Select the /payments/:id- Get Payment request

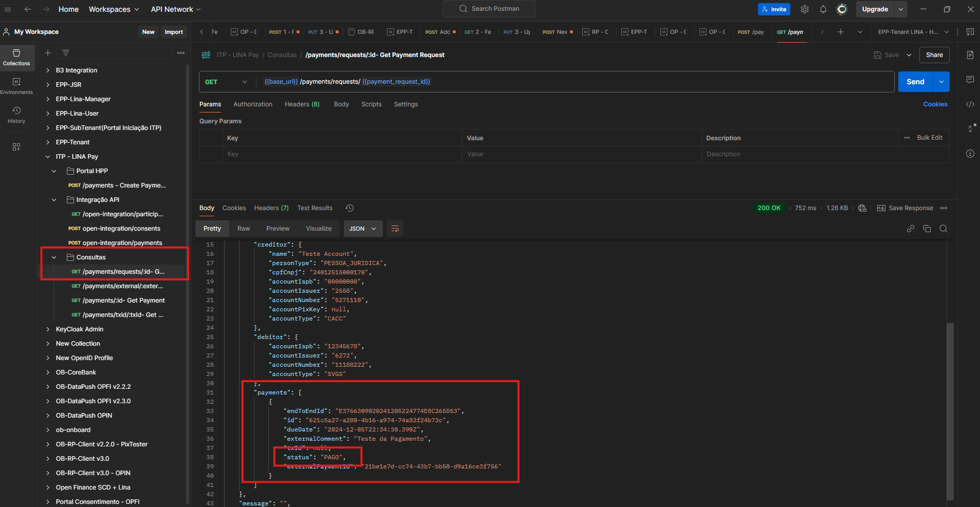pyautogui.click(x=123, y=301)
